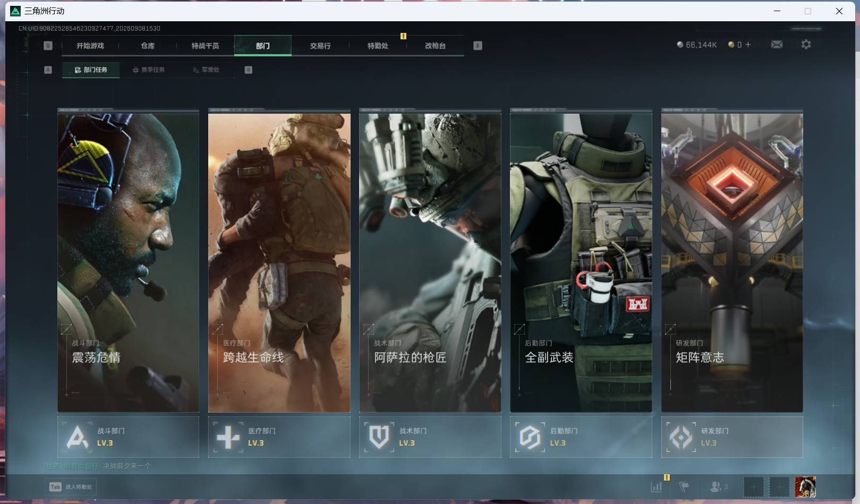Click the player avatar portrait
This screenshot has height=504, width=860.
[x=805, y=487]
